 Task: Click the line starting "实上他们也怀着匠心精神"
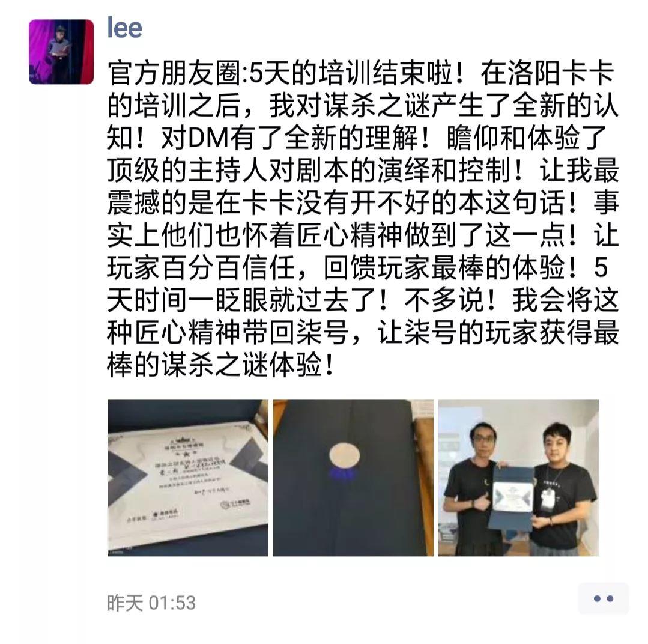pyautogui.click(x=363, y=235)
